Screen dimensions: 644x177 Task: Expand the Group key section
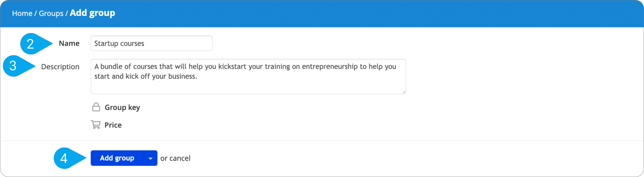tap(122, 107)
